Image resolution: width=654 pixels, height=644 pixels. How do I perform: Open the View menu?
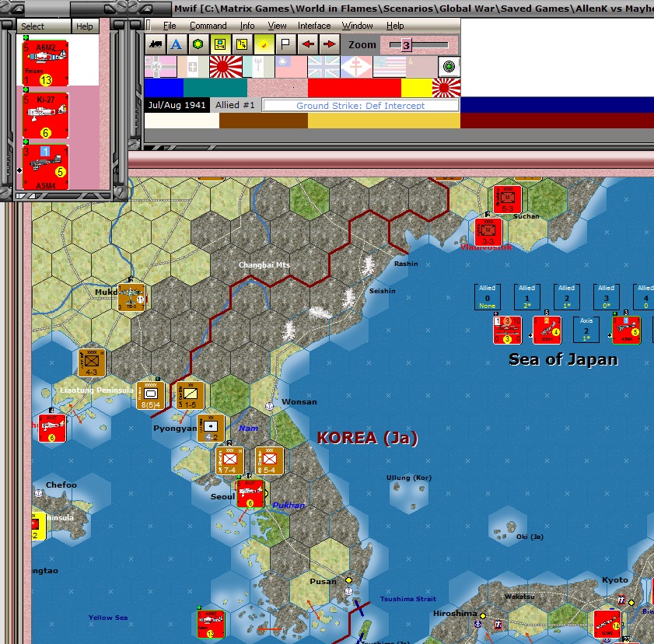277,26
